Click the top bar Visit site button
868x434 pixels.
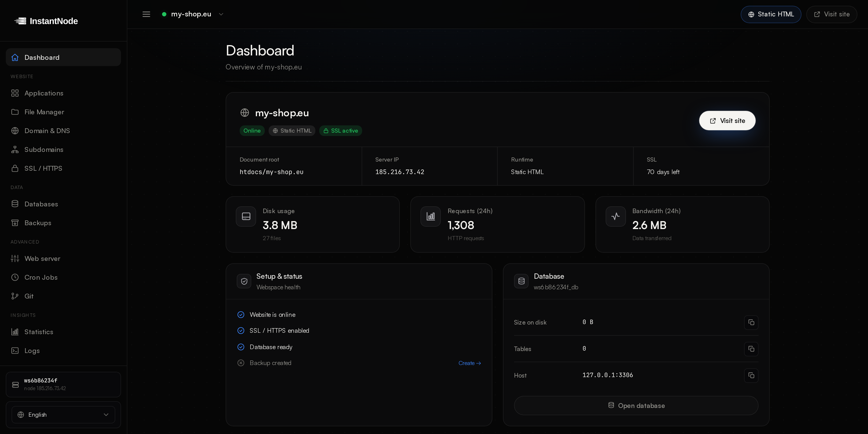(x=831, y=14)
